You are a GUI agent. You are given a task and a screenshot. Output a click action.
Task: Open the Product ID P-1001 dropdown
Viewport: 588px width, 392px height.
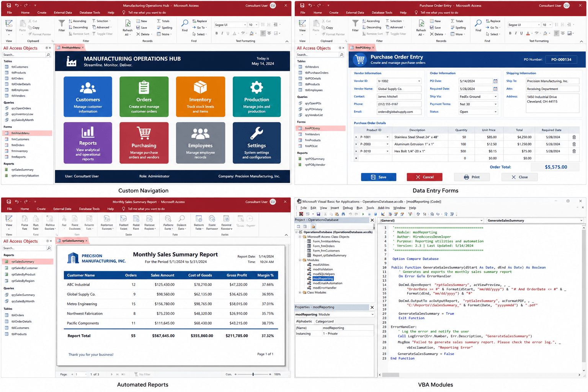387,137
